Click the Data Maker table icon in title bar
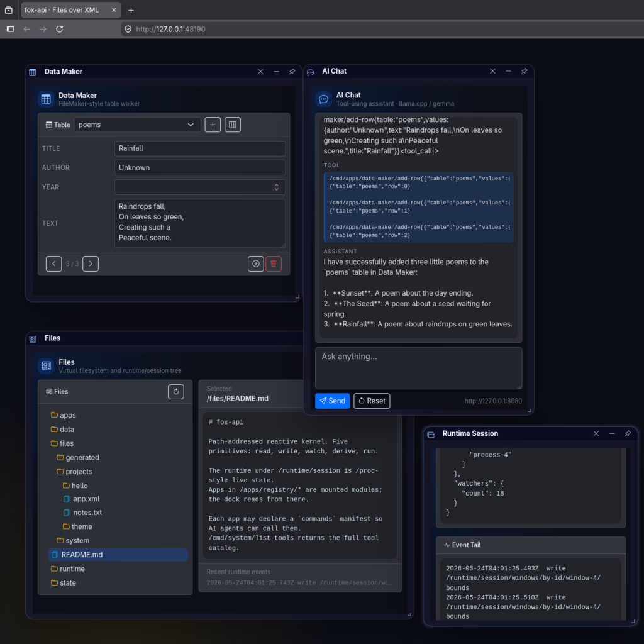The width and height of the screenshot is (644, 644). (33, 72)
